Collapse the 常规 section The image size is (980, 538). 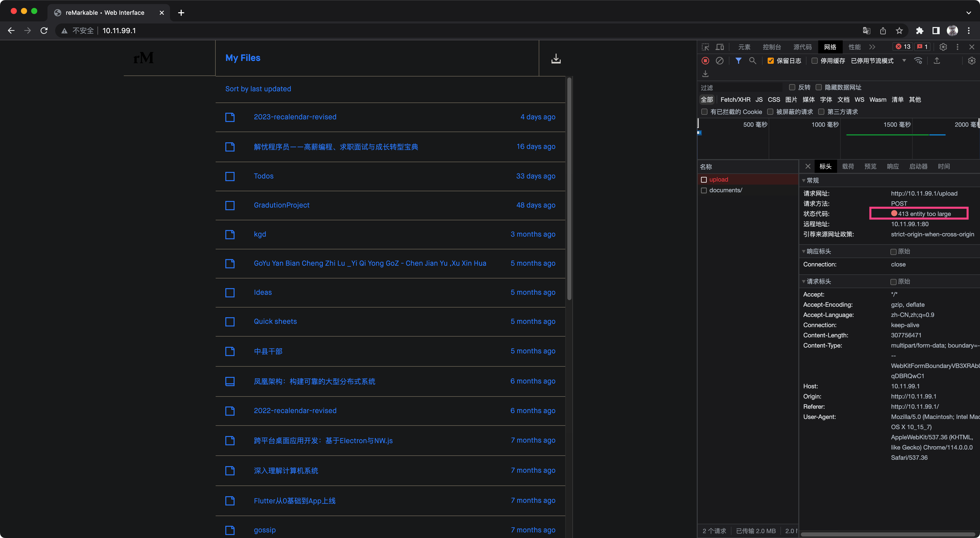pyautogui.click(x=803, y=180)
